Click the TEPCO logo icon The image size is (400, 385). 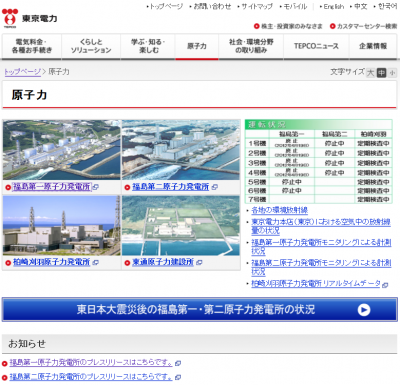[10, 18]
